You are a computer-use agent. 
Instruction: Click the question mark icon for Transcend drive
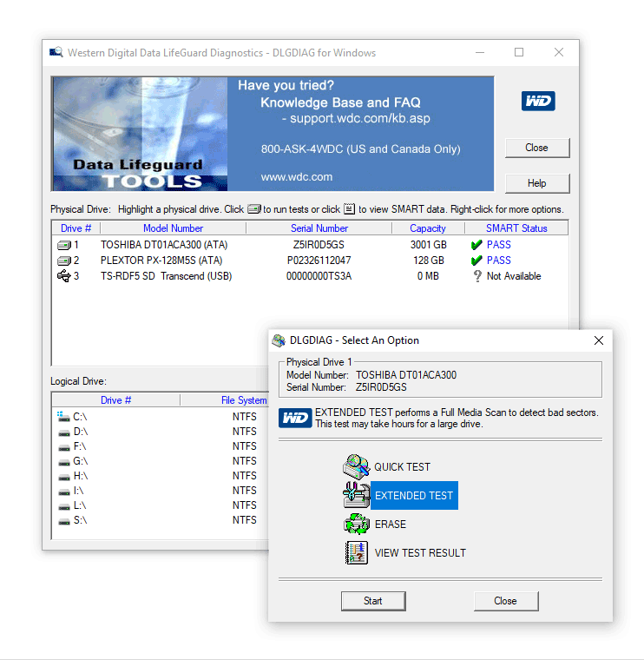pos(477,276)
